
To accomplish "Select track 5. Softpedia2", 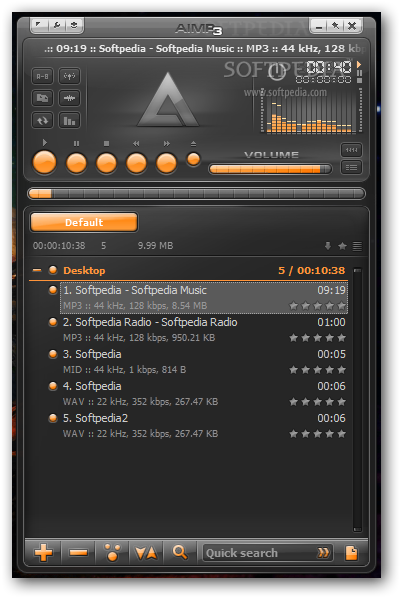I will coord(204,426).
